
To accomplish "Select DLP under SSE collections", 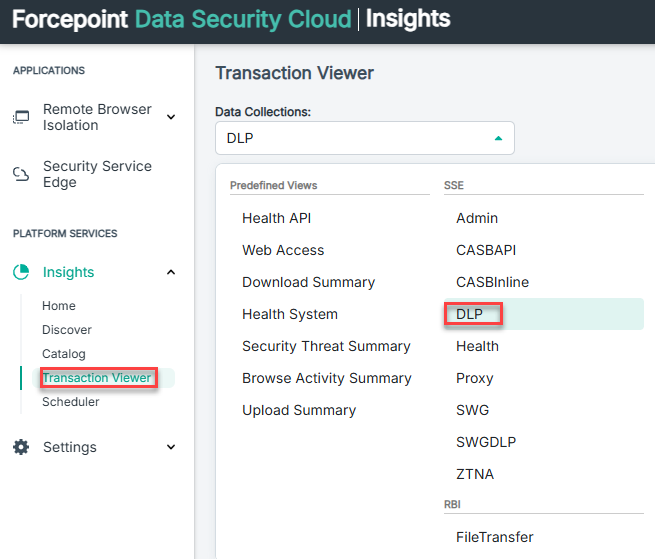I will 470,314.
